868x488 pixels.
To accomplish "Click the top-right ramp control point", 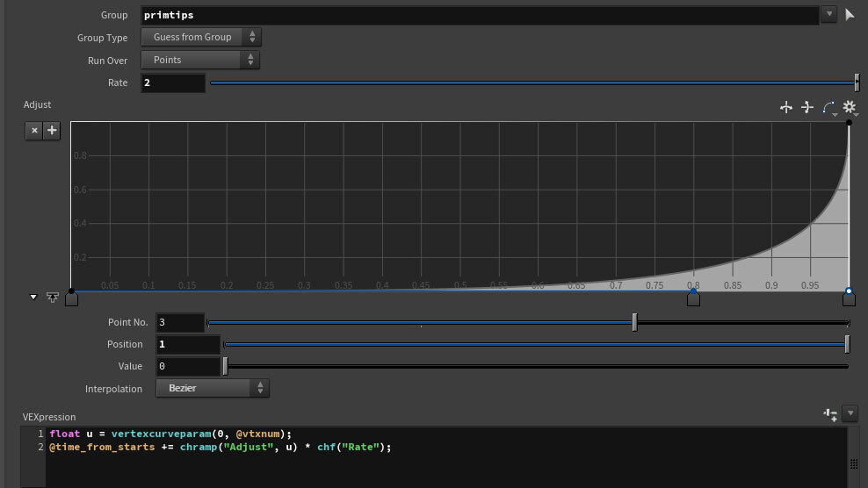I will (849, 123).
